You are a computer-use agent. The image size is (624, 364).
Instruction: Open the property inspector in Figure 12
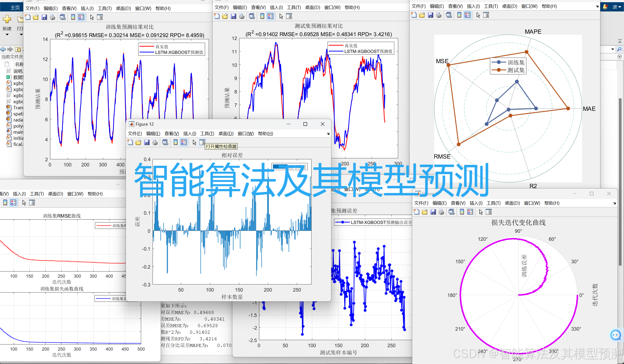pos(202,142)
